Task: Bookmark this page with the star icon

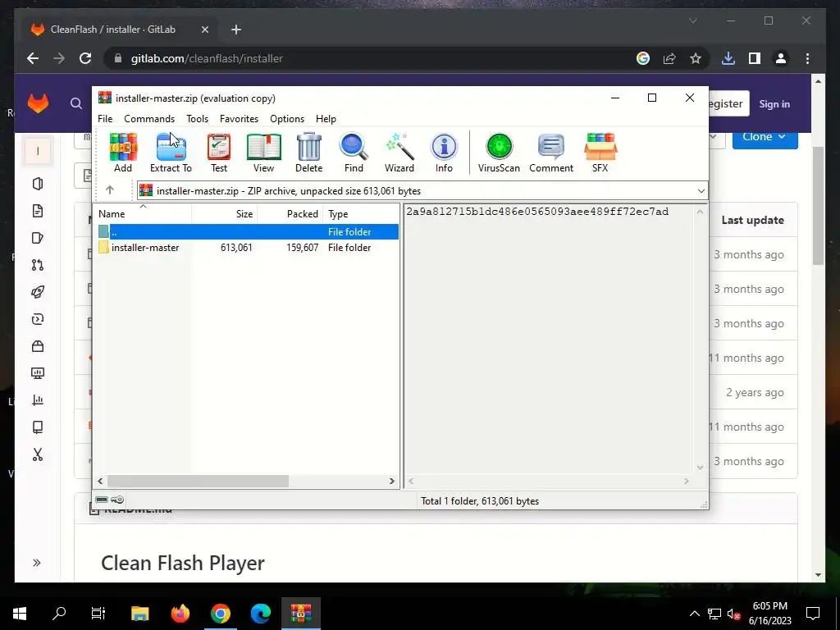Action: pyautogui.click(x=696, y=58)
